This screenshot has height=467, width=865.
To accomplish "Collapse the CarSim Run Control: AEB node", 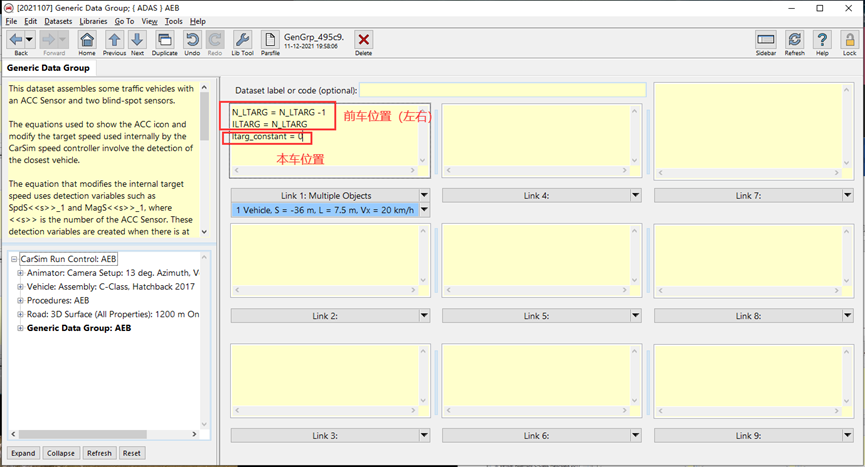I will [x=14, y=259].
